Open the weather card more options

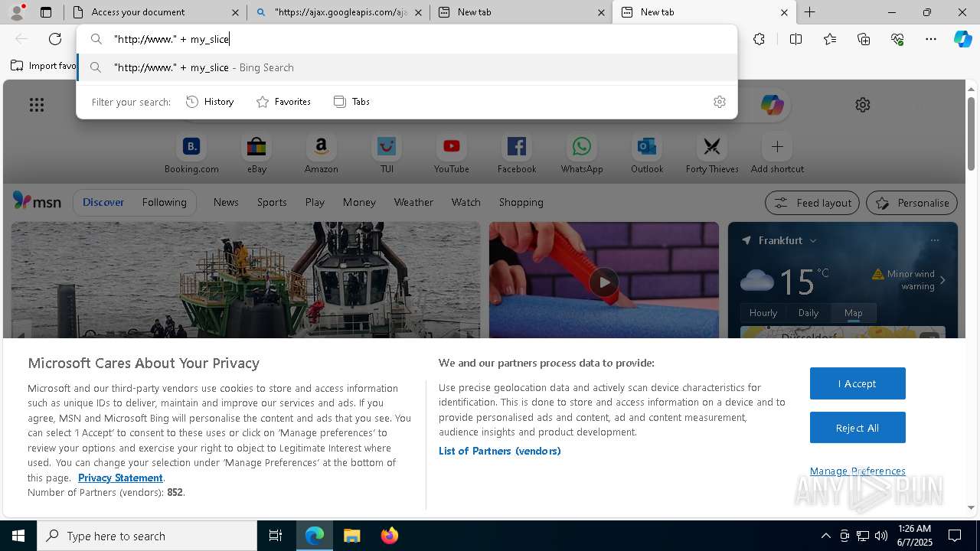click(x=935, y=240)
